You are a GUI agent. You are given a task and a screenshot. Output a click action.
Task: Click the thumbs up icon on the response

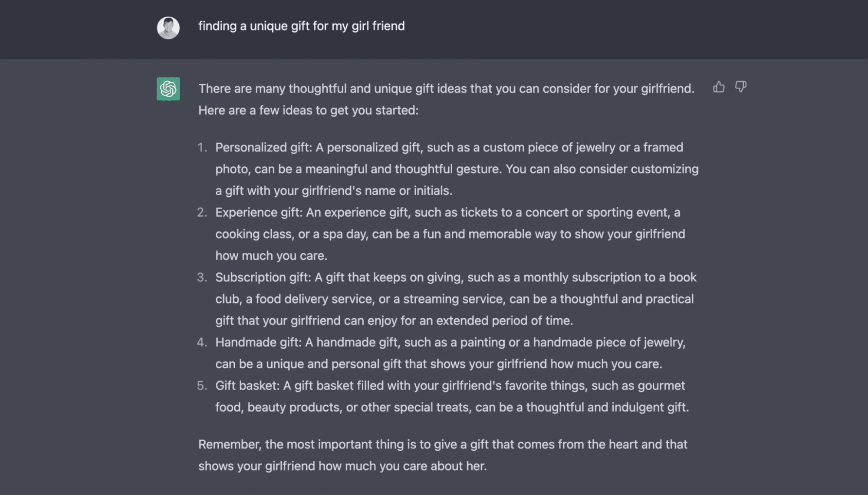pyautogui.click(x=719, y=87)
